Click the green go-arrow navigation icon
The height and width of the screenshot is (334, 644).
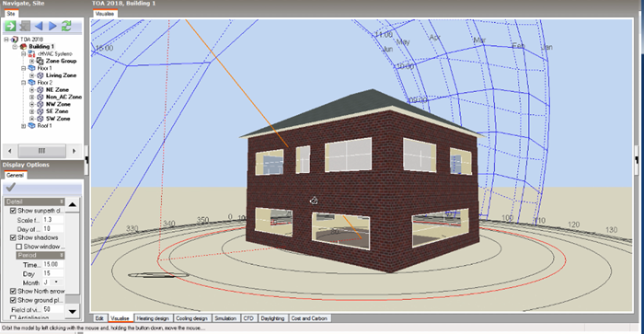10,26
